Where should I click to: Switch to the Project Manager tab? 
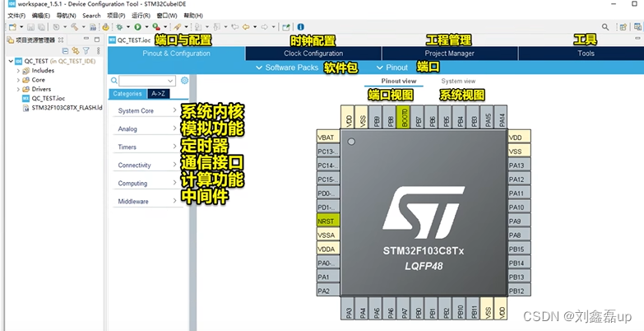450,54
